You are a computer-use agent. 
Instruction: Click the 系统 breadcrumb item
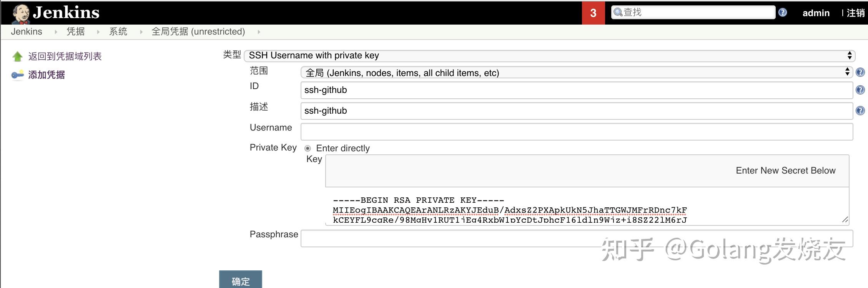(x=118, y=31)
